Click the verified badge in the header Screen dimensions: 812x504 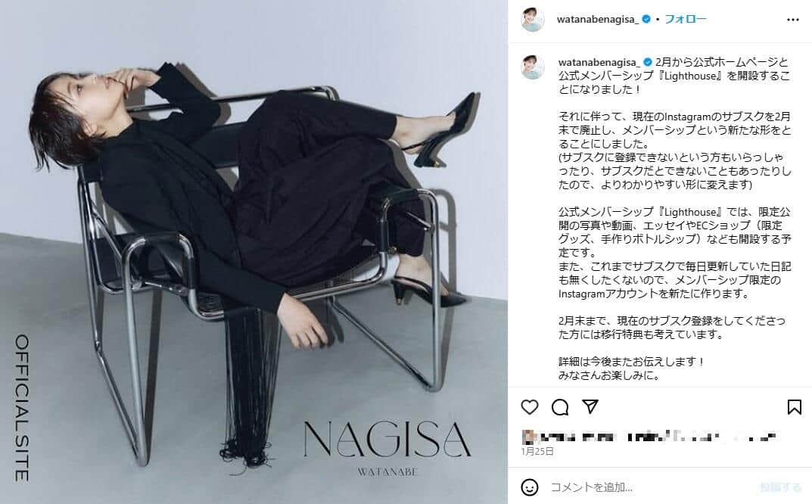(x=646, y=19)
